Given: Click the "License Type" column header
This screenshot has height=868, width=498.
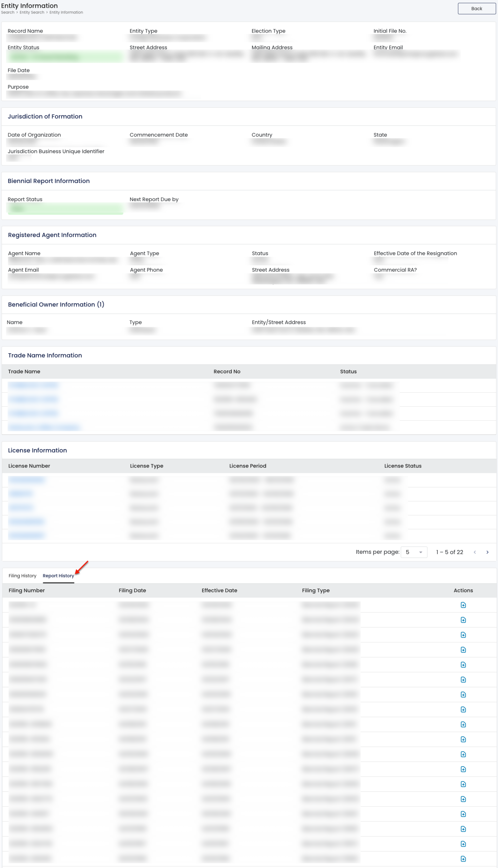Looking at the screenshot, I should tap(147, 466).
